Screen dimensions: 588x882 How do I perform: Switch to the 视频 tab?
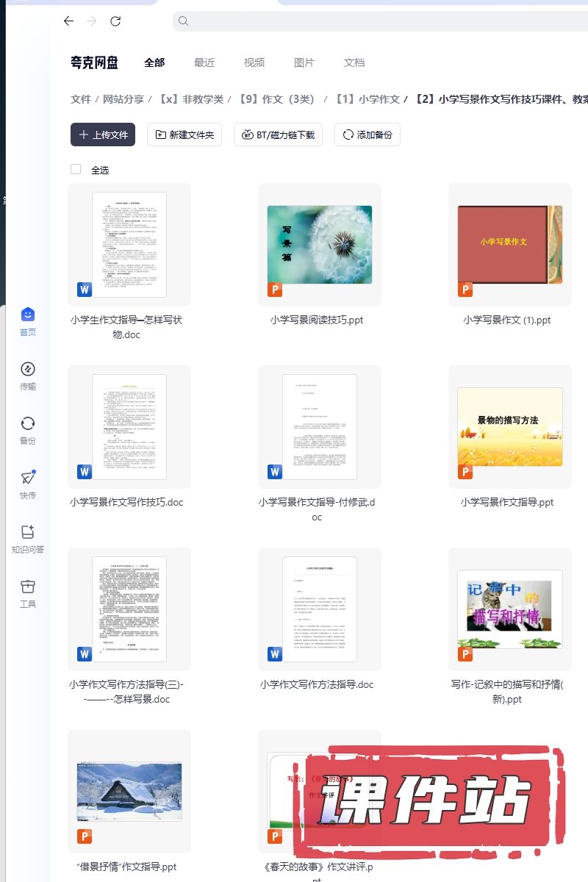pos(254,62)
